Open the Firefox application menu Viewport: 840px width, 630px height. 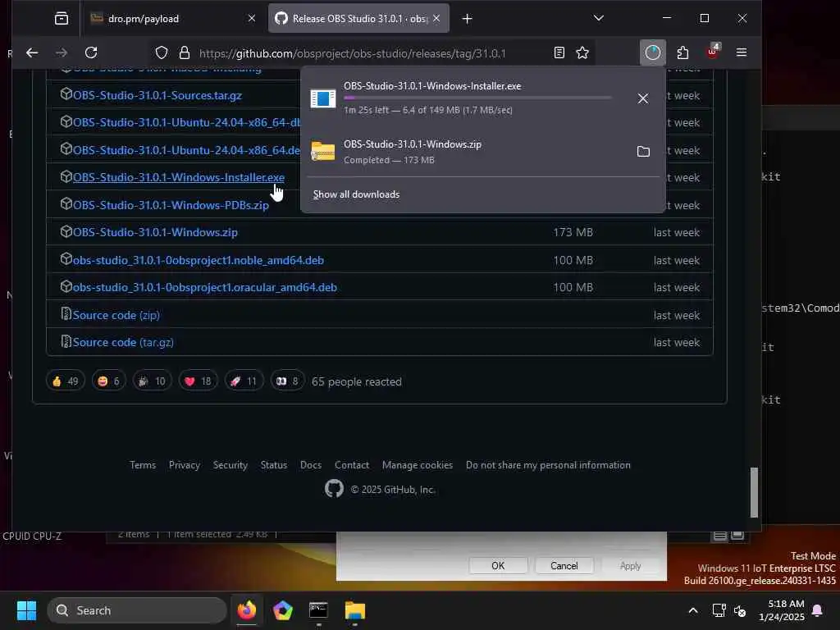pos(742,52)
